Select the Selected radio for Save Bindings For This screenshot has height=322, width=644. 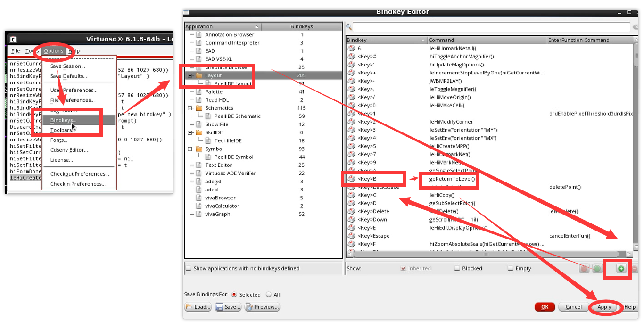click(x=234, y=295)
